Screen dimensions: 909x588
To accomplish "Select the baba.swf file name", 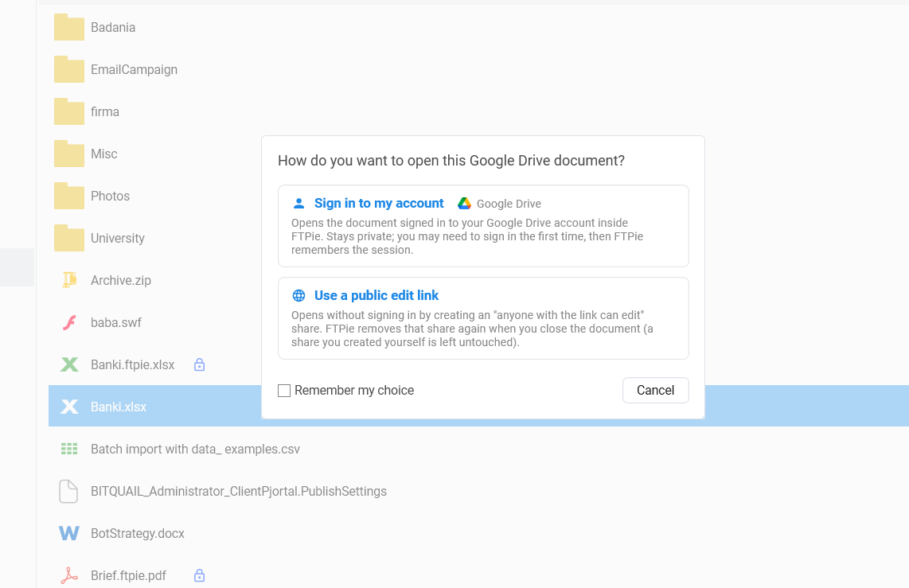I will (116, 323).
